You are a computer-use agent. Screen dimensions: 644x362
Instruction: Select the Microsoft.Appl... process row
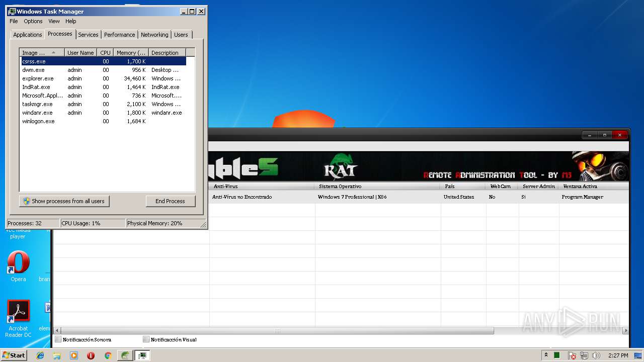(x=103, y=96)
